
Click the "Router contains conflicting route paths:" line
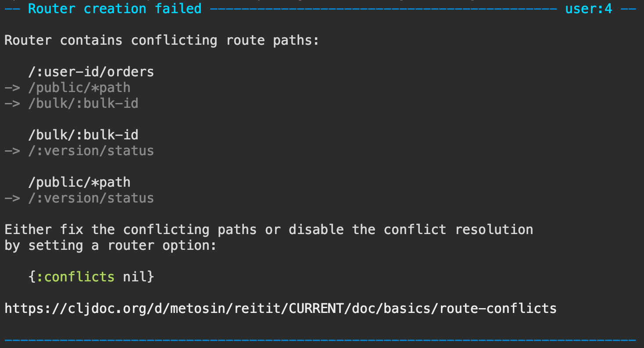[x=162, y=40]
